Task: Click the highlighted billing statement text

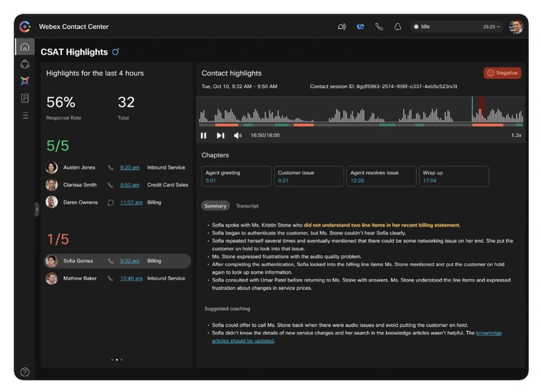Action: pyautogui.click(x=382, y=225)
